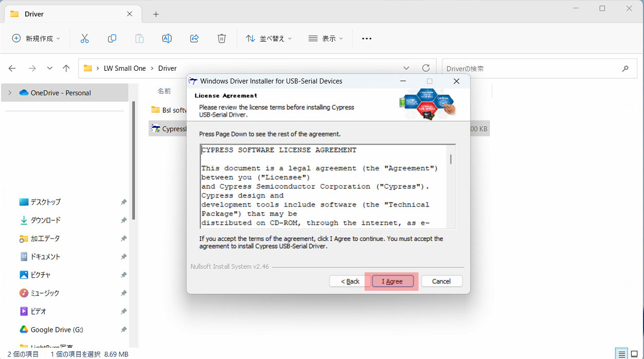Click the Share icon in toolbar

tap(194, 38)
